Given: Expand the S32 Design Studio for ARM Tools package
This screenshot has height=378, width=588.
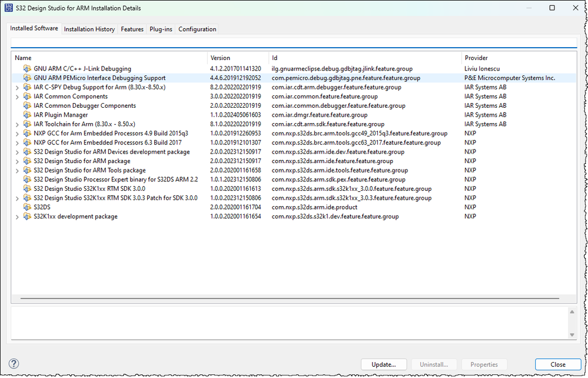Looking at the screenshot, I should (x=18, y=170).
